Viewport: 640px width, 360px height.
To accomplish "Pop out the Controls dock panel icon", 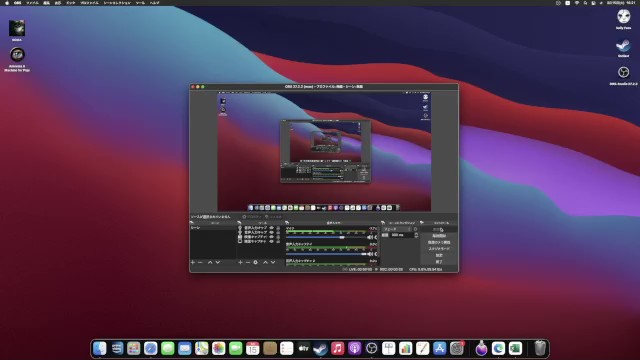I will pos(422,223).
